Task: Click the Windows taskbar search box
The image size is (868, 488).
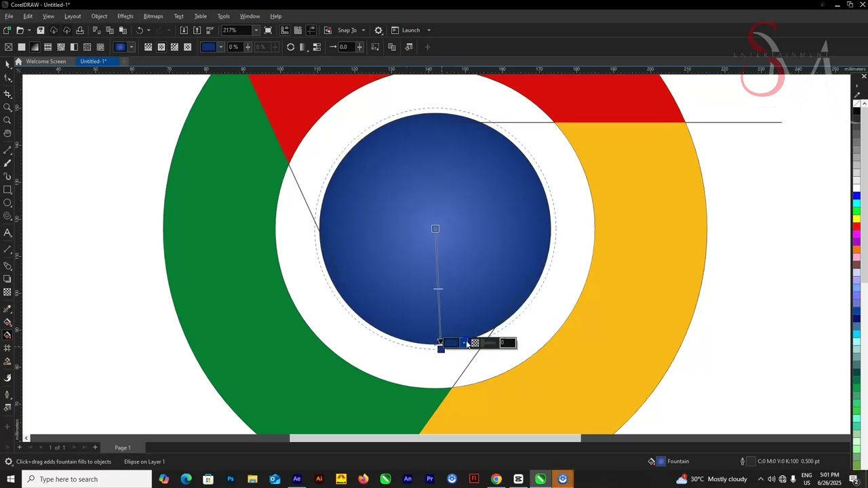Action: [87, 479]
